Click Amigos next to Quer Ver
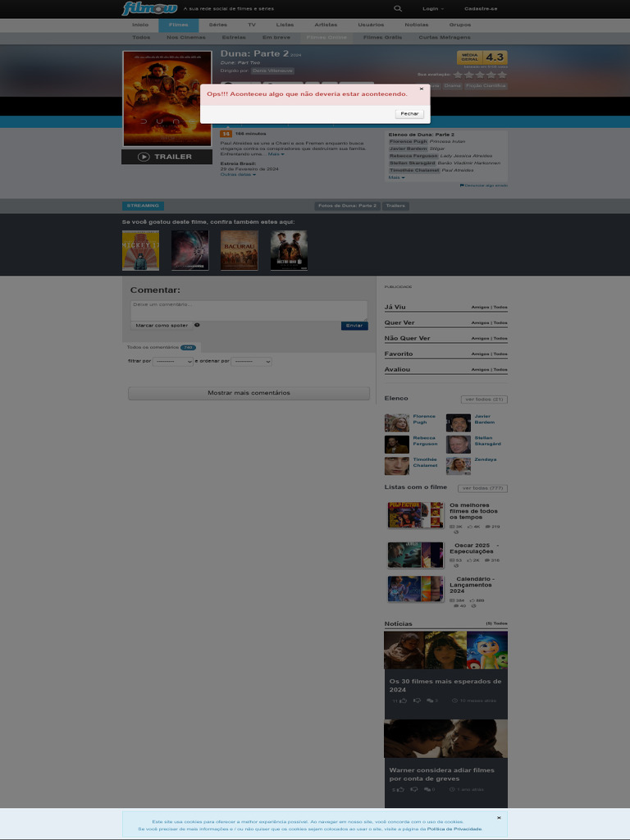The image size is (630, 840). [480, 323]
